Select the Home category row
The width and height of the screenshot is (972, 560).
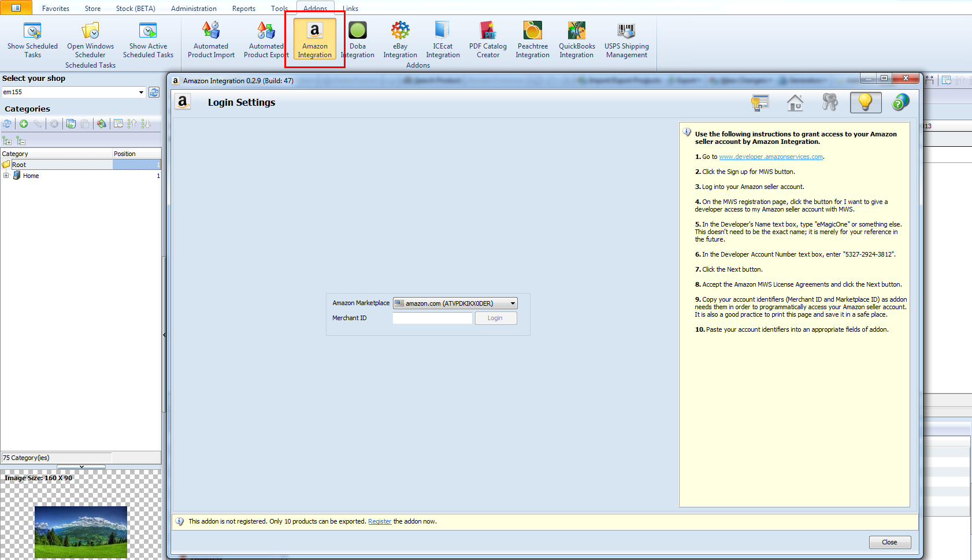(81, 176)
